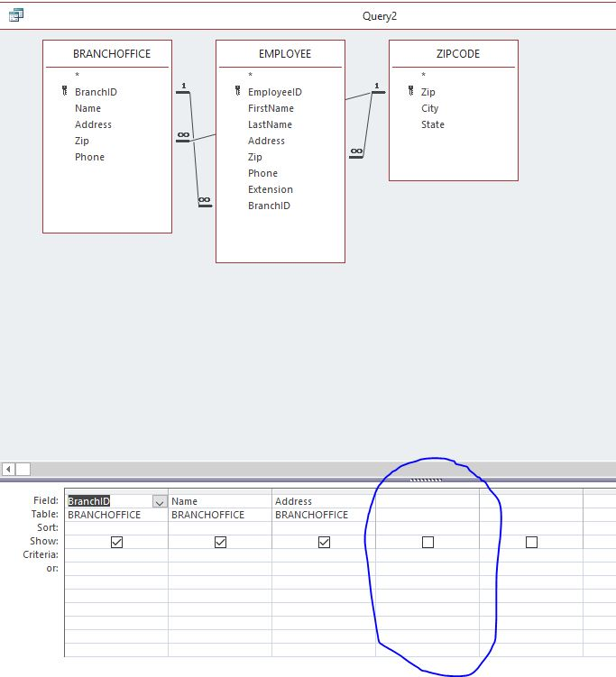Click Zip field in ZIPCODE table
Viewport: 616px width, 677px height.
[x=428, y=92]
